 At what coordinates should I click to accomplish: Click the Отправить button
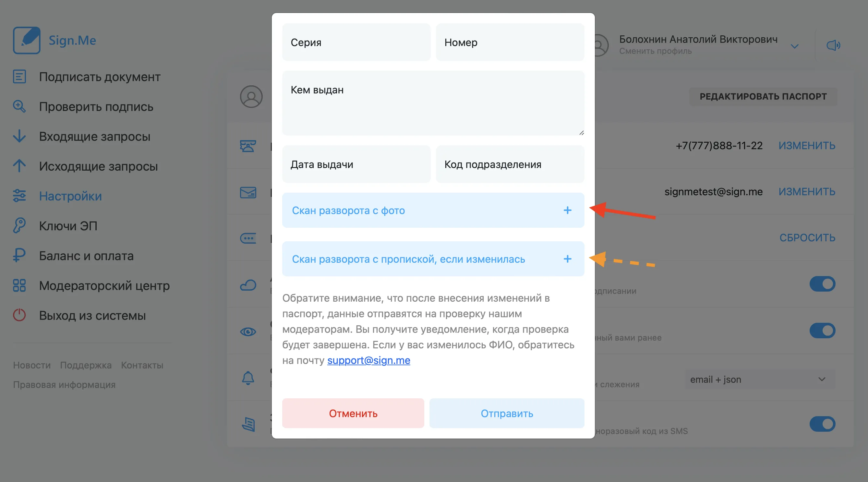pos(507,413)
